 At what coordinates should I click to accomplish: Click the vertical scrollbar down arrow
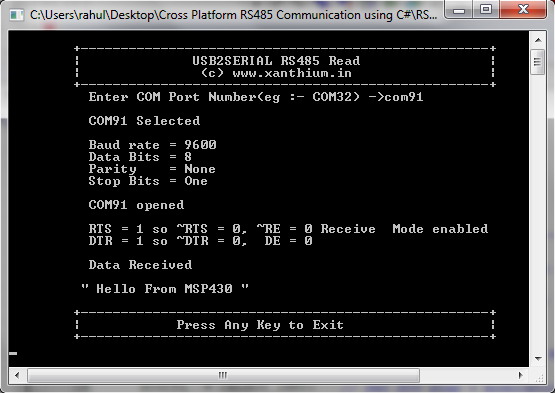tap(538, 359)
